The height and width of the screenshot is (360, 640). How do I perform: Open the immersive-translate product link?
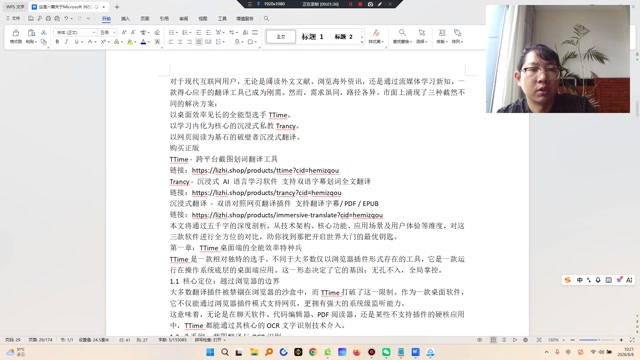coord(287,215)
